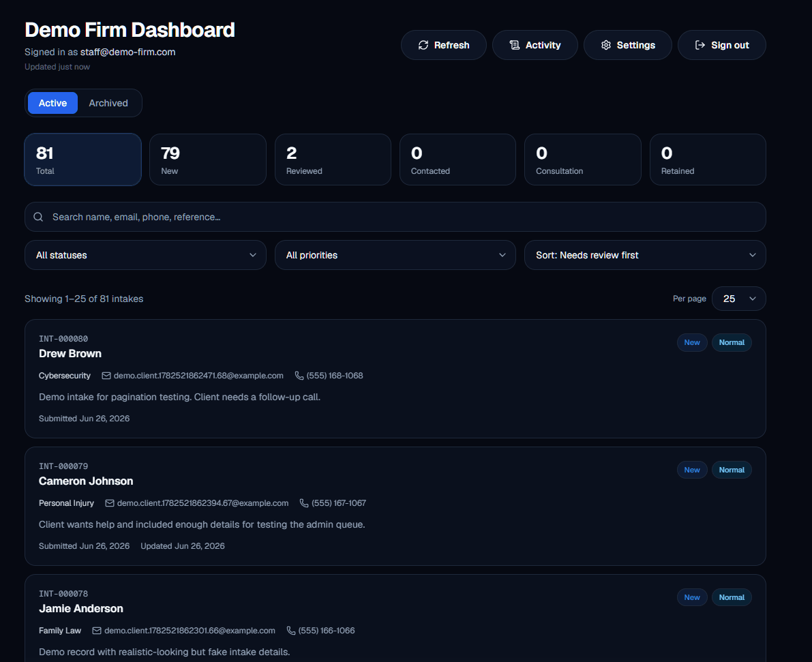
Task: Click Updated Jun 26, 2026 on Cameron Johnson's card
Action: [x=183, y=546]
